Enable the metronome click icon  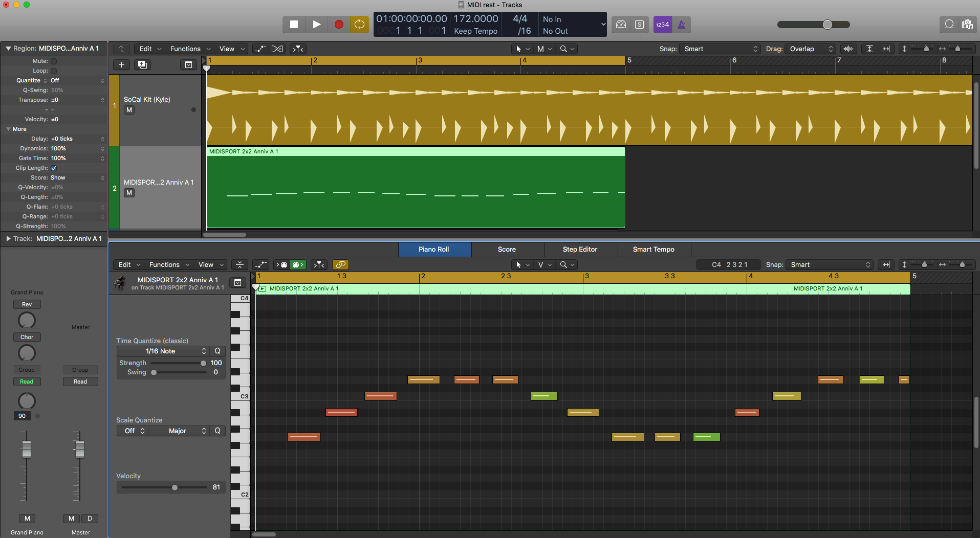click(x=681, y=24)
